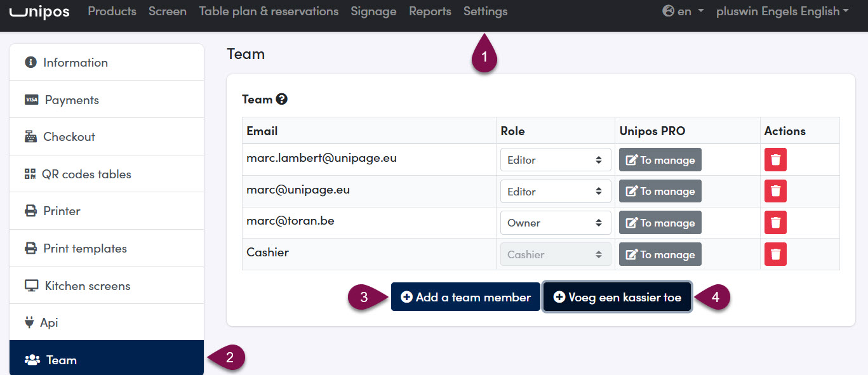Open role dropdown for marc@toran.be
The image size is (868, 375).
(556, 223)
